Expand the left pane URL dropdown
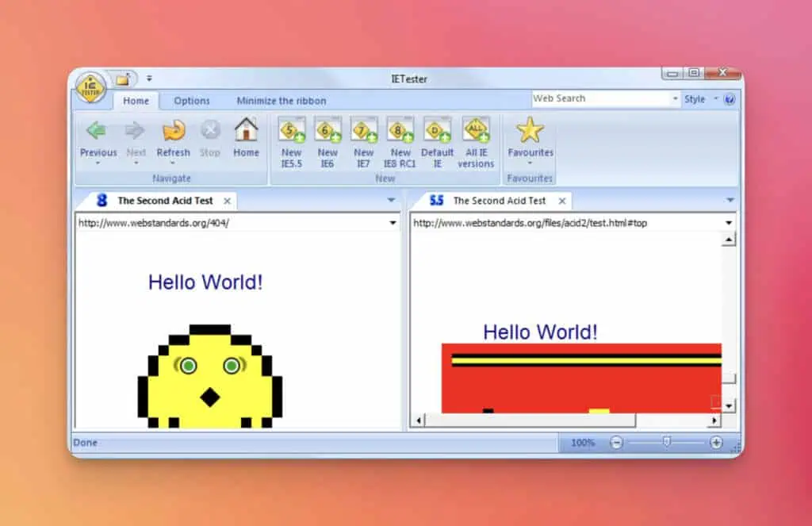This screenshot has width=812, height=526. click(x=393, y=223)
